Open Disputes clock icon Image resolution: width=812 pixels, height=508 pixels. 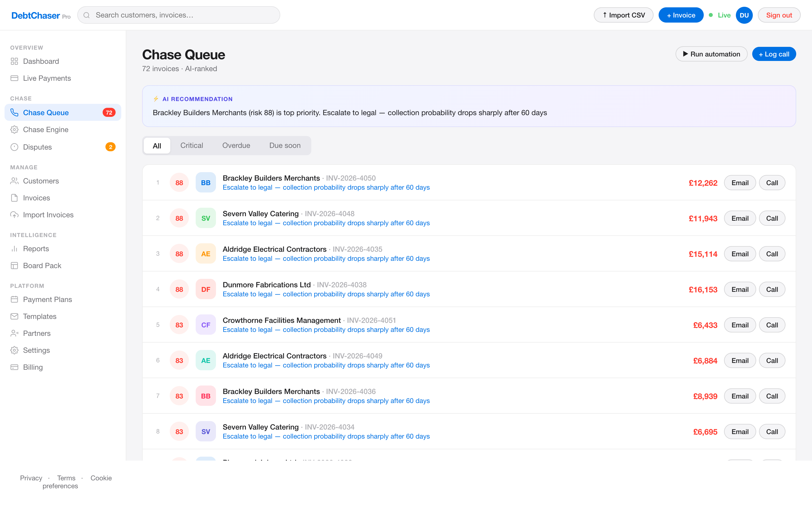14,147
